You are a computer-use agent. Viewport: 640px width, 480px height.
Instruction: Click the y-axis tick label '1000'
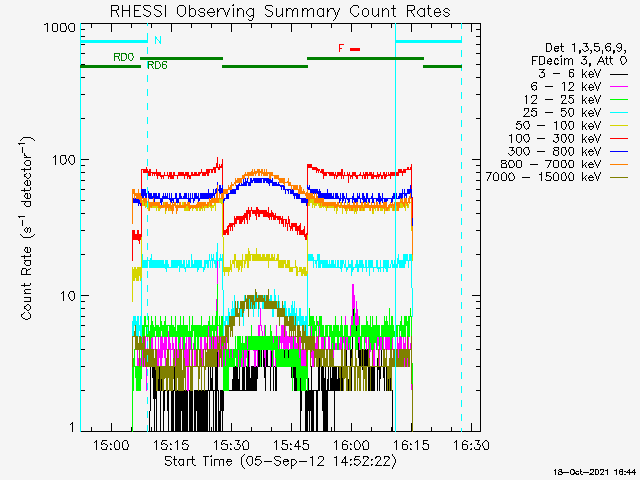coord(60,28)
